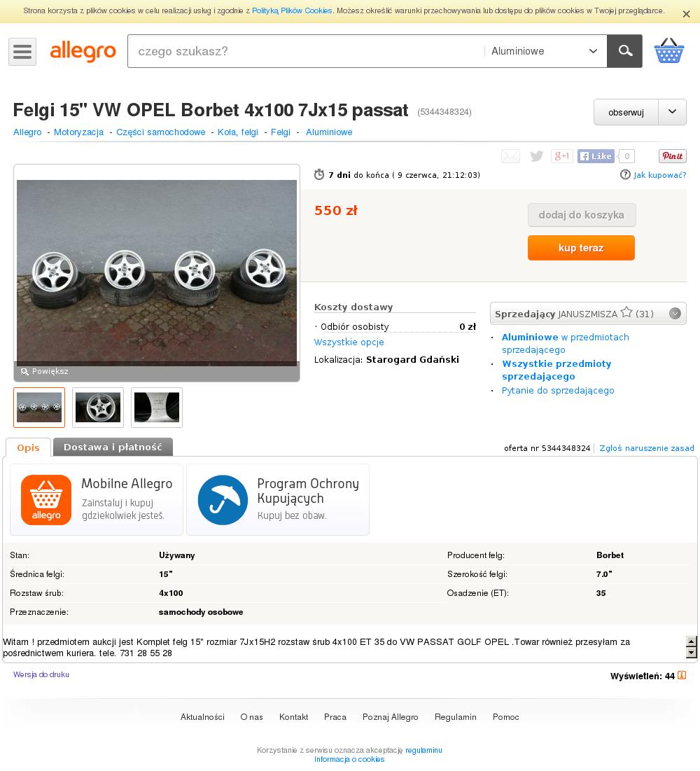Open the views info icon
Viewport: 700px width, 771px height.
coord(682,675)
